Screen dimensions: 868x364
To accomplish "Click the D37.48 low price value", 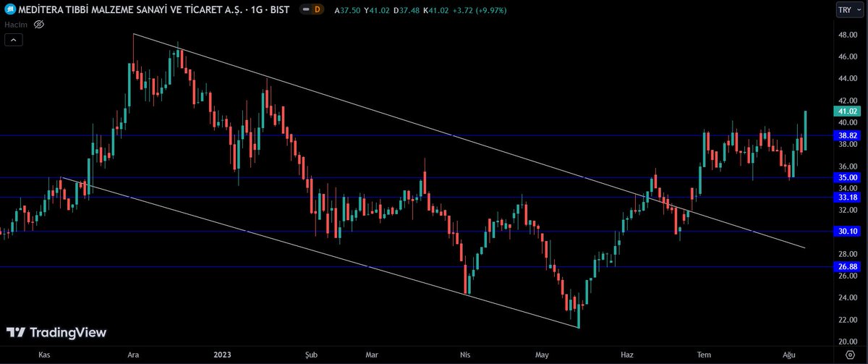I will [406, 10].
